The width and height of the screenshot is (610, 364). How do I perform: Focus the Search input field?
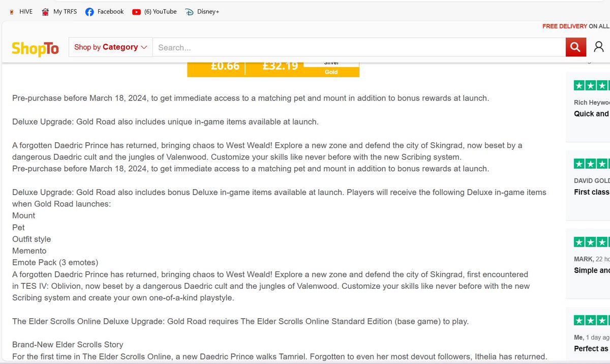pyautogui.click(x=359, y=47)
